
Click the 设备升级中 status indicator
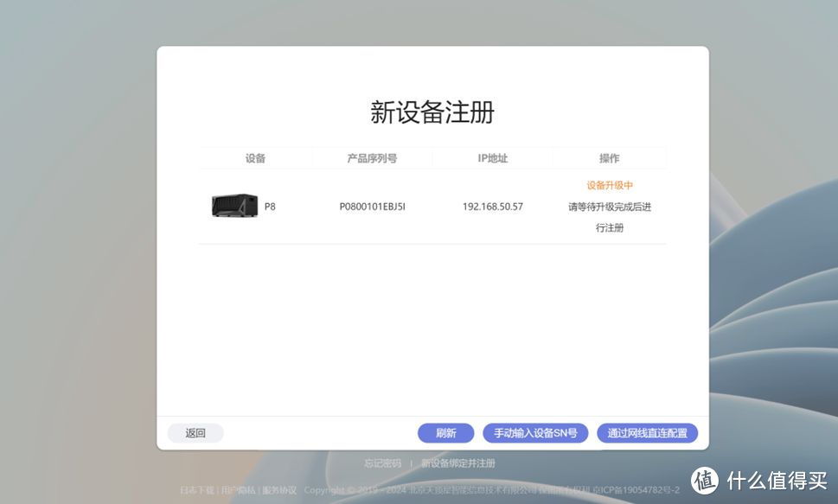pyautogui.click(x=609, y=185)
